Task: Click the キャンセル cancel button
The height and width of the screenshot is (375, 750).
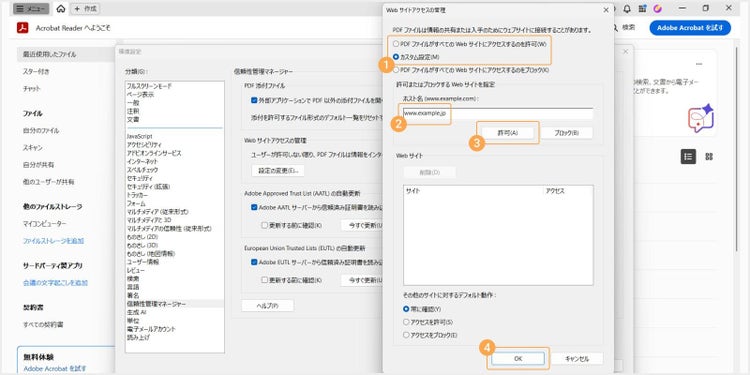Action: [x=577, y=359]
